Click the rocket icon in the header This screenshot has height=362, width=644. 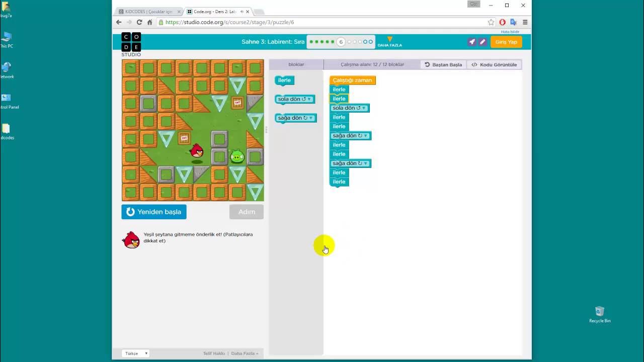472,42
